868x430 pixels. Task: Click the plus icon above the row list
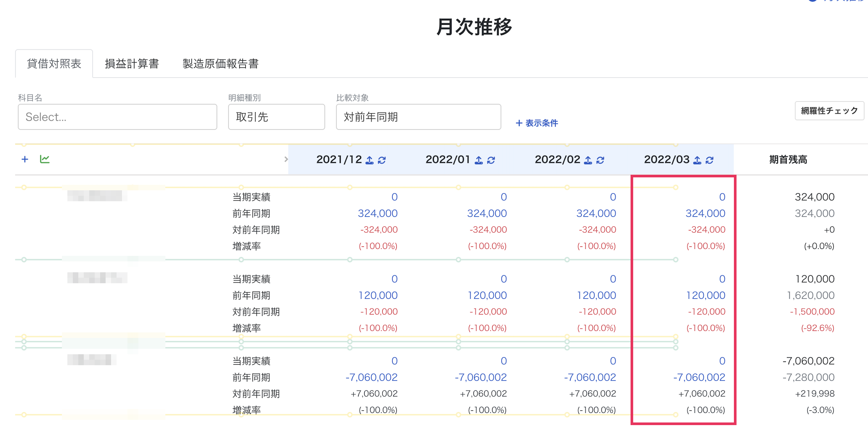click(x=25, y=159)
